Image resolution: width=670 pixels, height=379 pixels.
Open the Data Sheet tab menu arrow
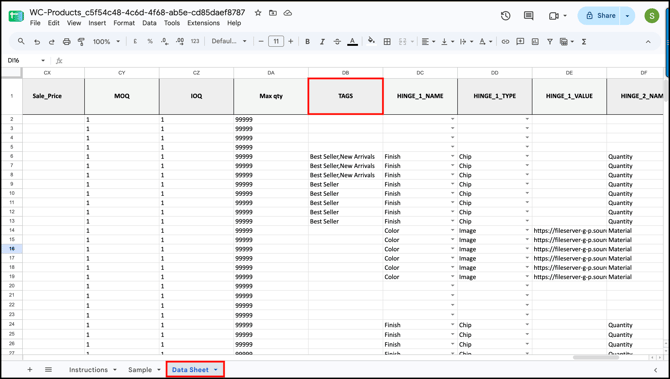pyautogui.click(x=216, y=370)
